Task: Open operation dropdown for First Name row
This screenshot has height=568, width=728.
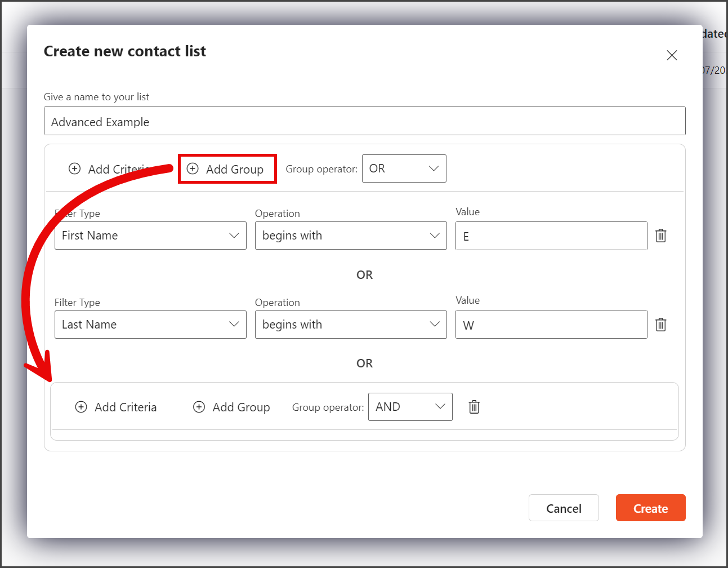Action: click(x=351, y=236)
